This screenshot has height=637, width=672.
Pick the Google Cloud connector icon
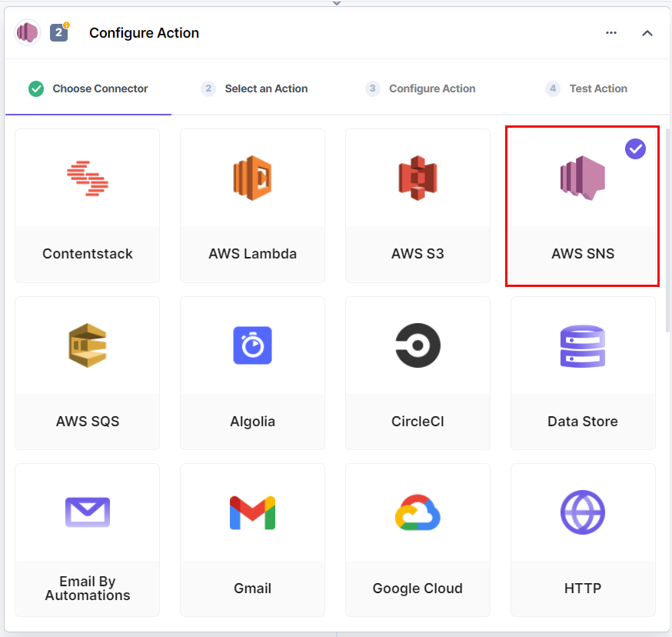418,512
